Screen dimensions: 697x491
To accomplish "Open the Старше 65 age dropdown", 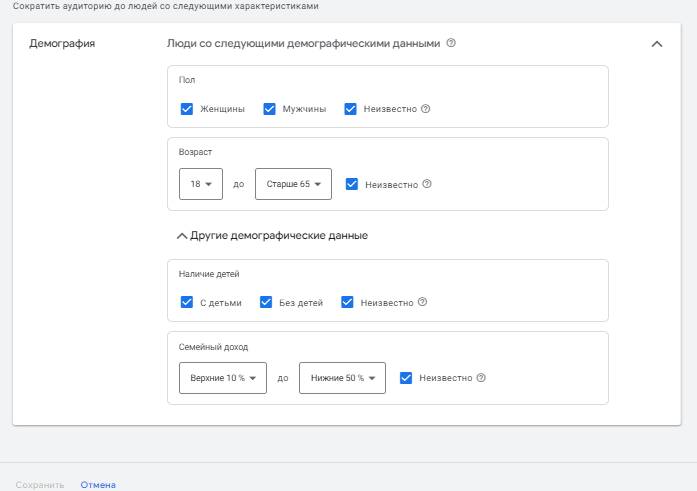I will tap(293, 184).
